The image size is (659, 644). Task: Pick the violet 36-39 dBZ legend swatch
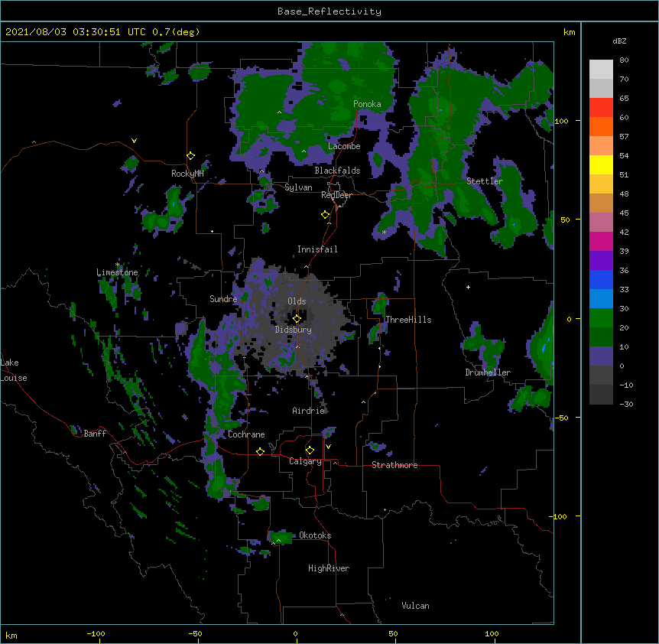tap(601, 261)
